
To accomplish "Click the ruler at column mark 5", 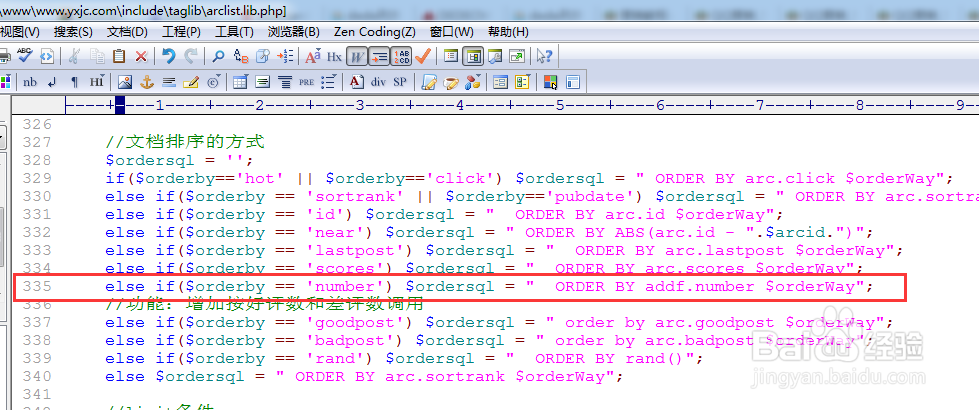I will click(560, 104).
